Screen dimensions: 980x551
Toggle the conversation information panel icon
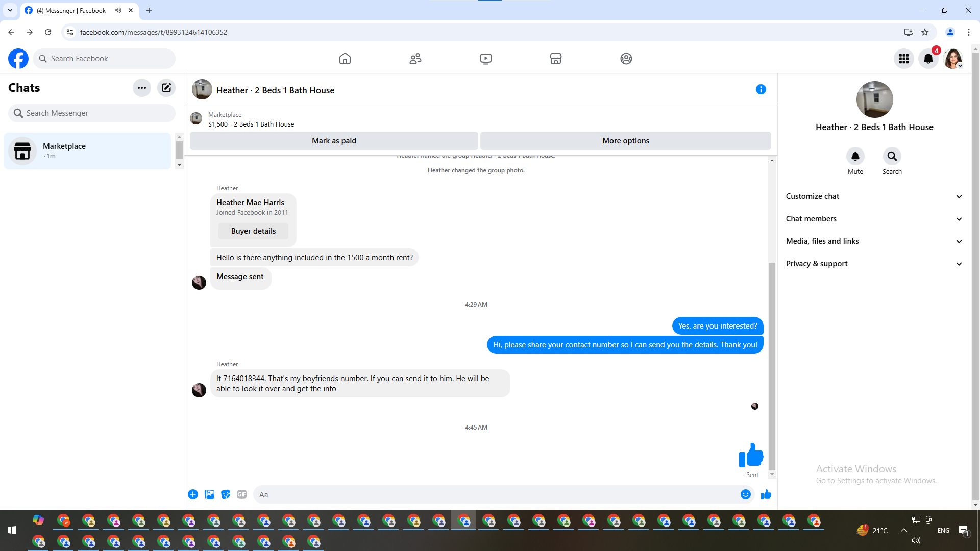click(x=761, y=90)
